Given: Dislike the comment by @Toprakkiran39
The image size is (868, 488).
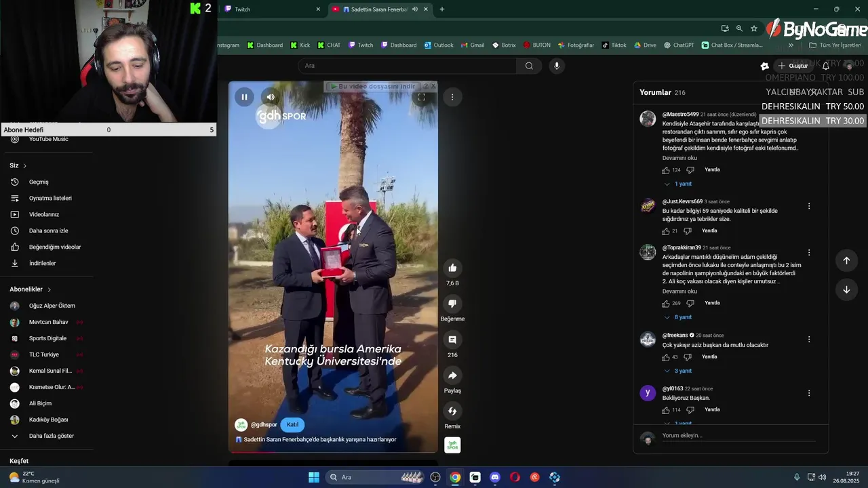Looking at the screenshot, I should 690,304.
